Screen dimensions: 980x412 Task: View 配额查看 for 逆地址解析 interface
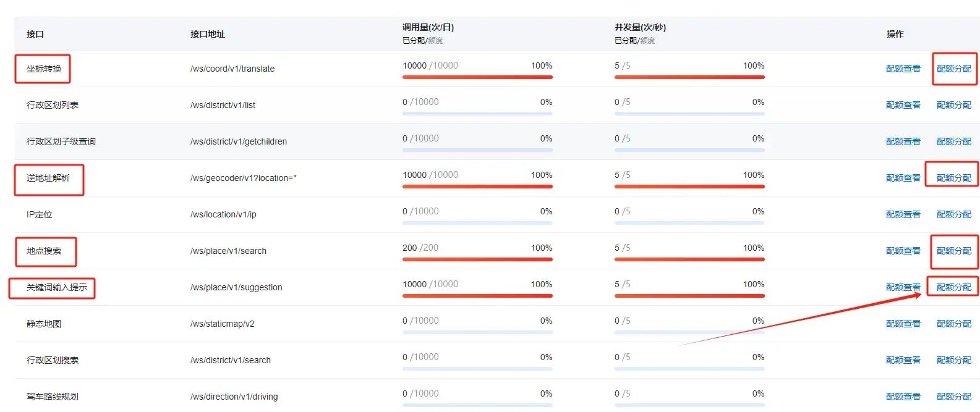[x=903, y=178]
